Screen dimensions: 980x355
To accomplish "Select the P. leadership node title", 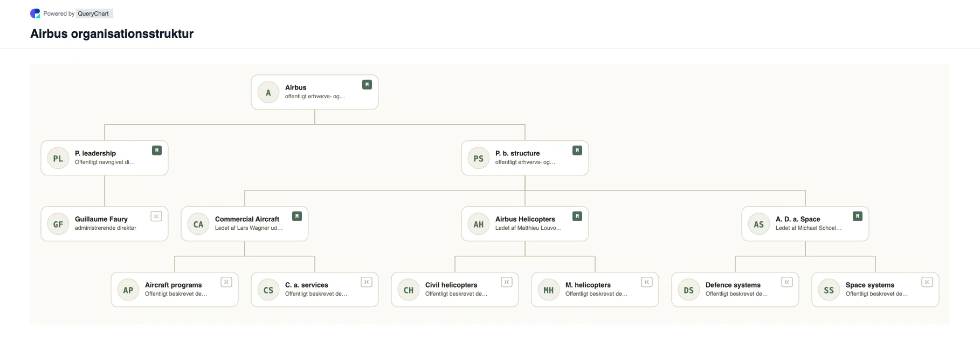I will (95, 153).
